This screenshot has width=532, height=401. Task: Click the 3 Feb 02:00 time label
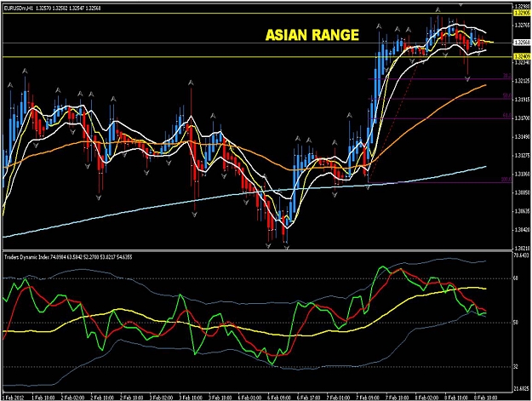click(x=162, y=398)
